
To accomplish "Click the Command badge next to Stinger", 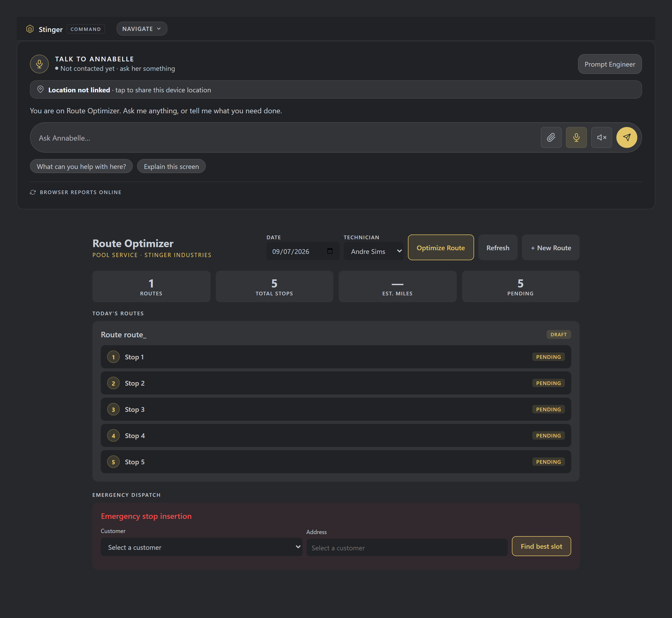I will tap(86, 29).
